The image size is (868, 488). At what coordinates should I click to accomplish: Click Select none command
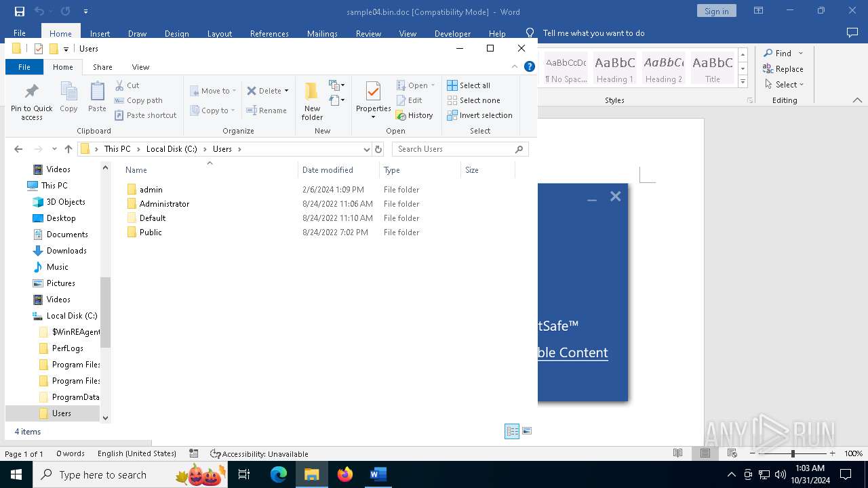474,100
